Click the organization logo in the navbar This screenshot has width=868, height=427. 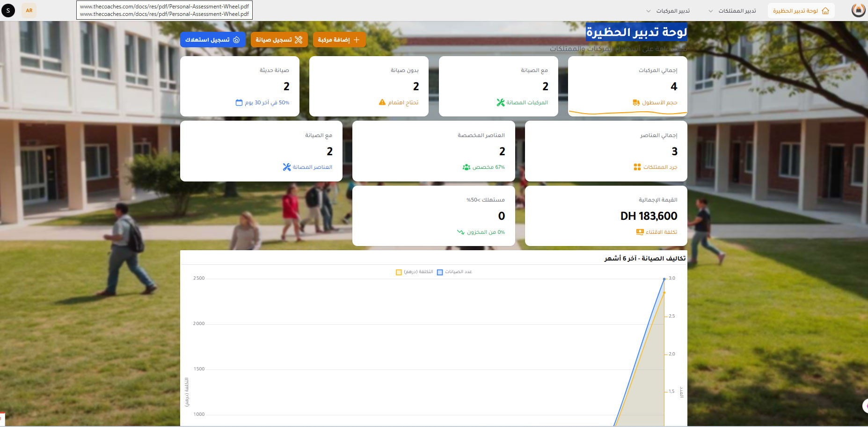tap(858, 10)
